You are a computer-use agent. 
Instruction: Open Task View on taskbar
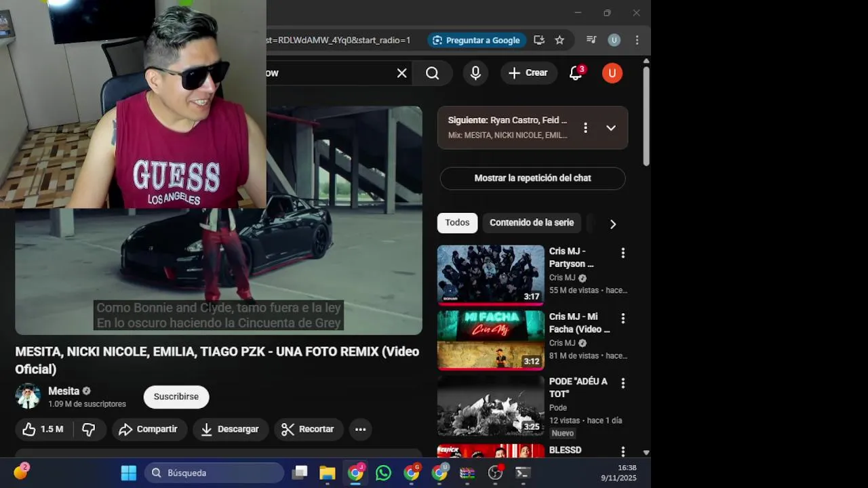(x=300, y=472)
